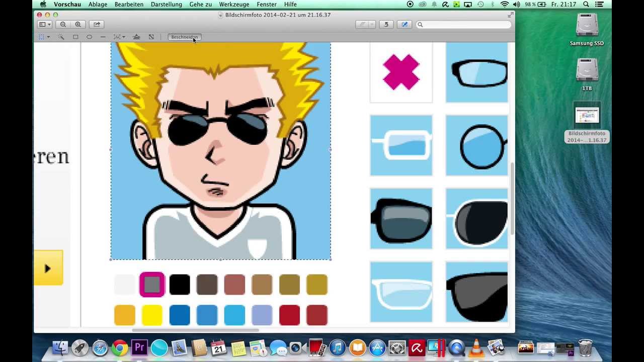Open the Werkzeuge menu
This screenshot has height=362, width=644.
[x=234, y=5]
